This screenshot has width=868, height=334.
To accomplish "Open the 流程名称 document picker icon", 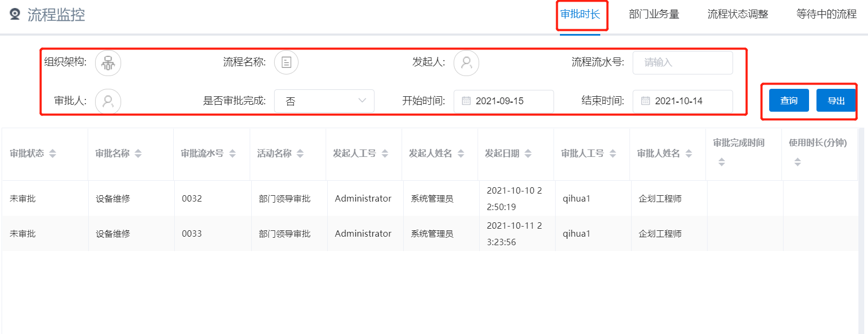I will point(286,63).
